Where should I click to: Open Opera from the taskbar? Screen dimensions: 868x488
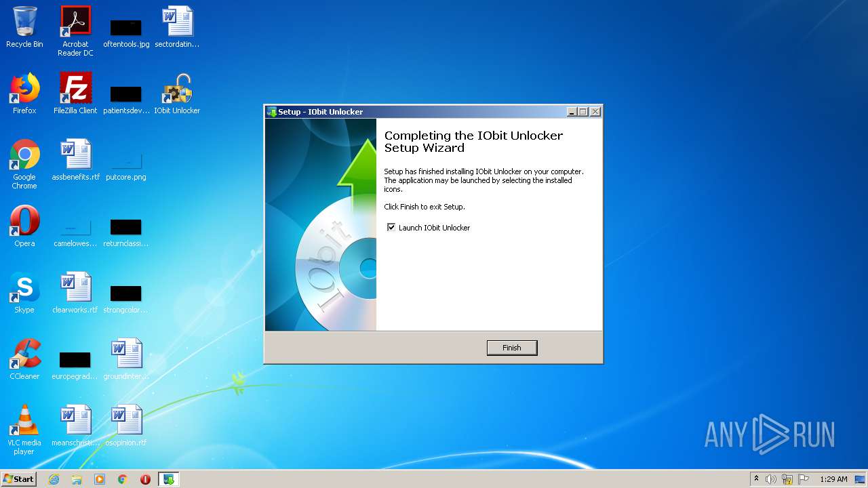point(145,479)
